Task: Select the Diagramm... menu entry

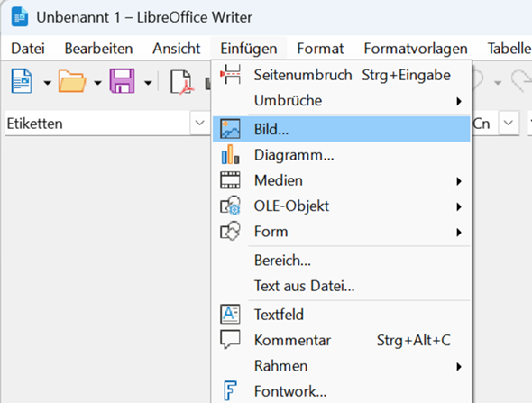Action: 342,155
